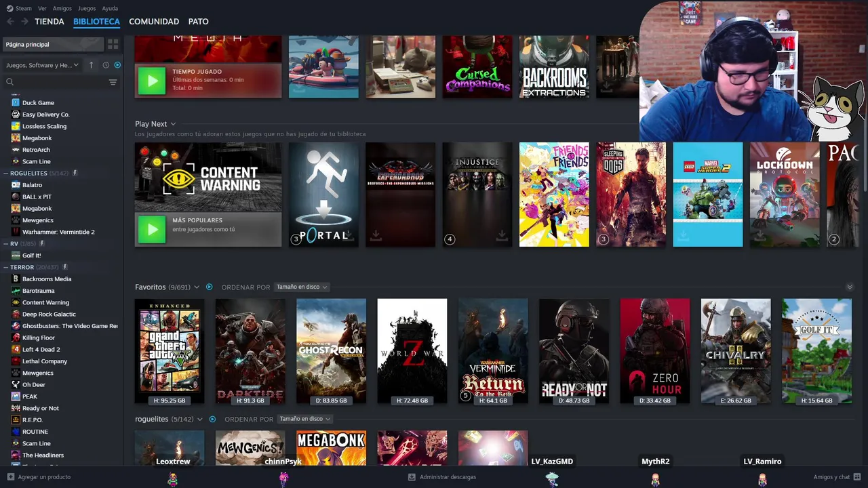Click the Easy Delivery Co. icon
This screenshot has width=868, height=488.
tap(16, 115)
